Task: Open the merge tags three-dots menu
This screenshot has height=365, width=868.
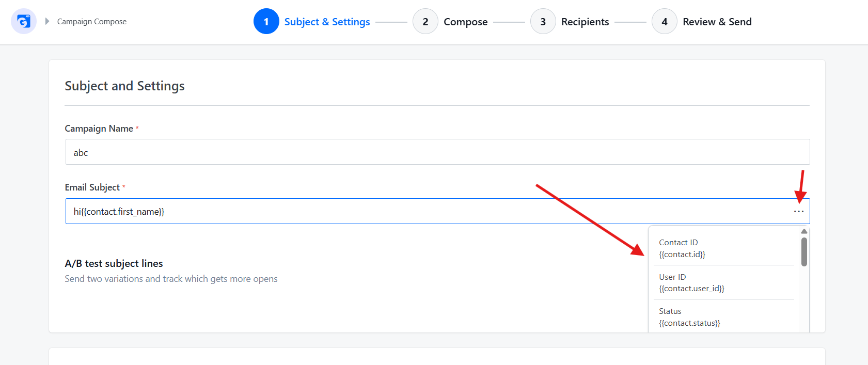Action: tap(799, 211)
